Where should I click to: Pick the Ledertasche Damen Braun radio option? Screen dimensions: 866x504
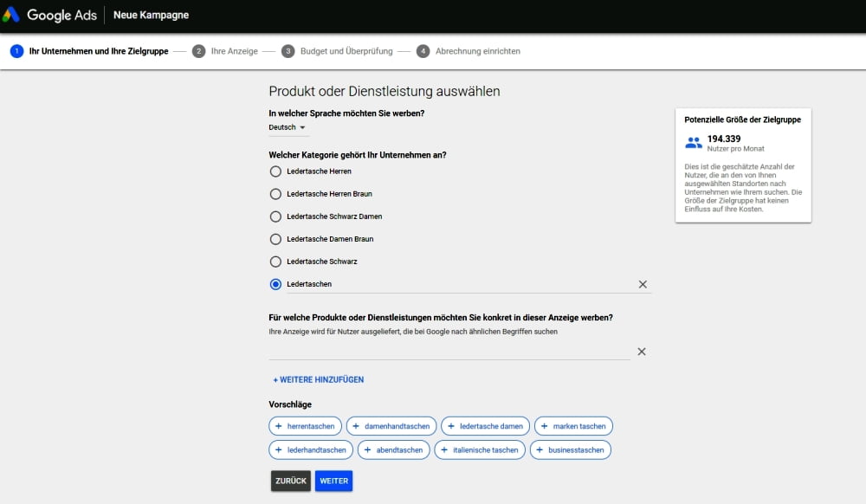275,240
